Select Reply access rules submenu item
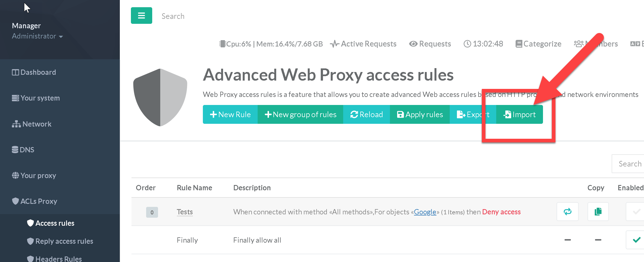The width and height of the screenshot is (644, 262). (64, 241)
